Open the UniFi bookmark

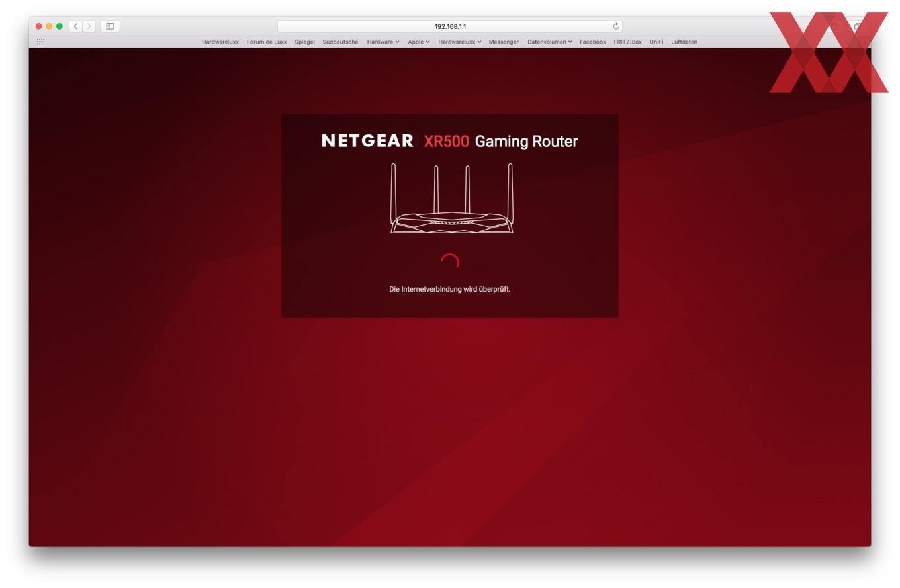coord(656,42)
